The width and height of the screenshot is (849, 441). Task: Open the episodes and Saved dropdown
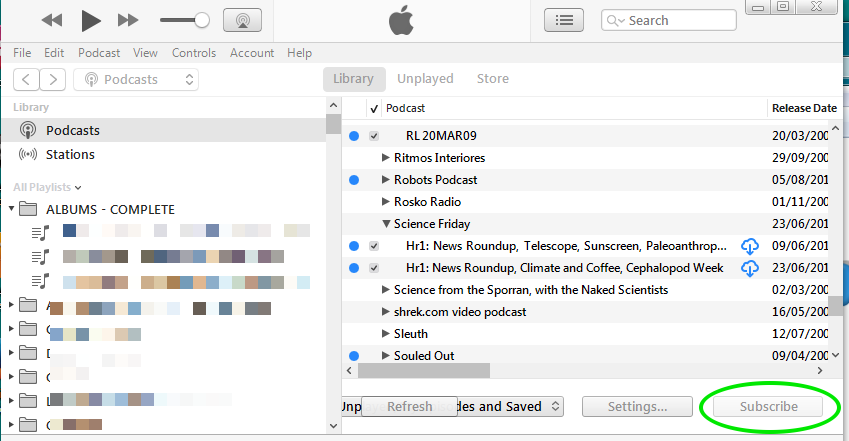coord(511,406)
